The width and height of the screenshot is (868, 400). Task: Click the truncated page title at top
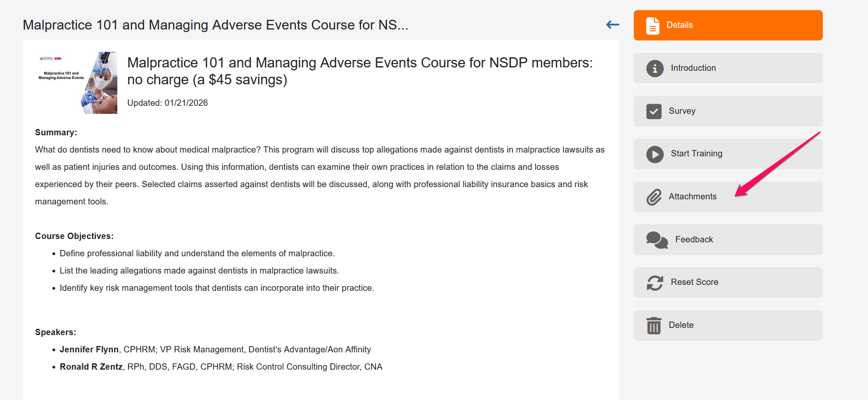[216, 25]
